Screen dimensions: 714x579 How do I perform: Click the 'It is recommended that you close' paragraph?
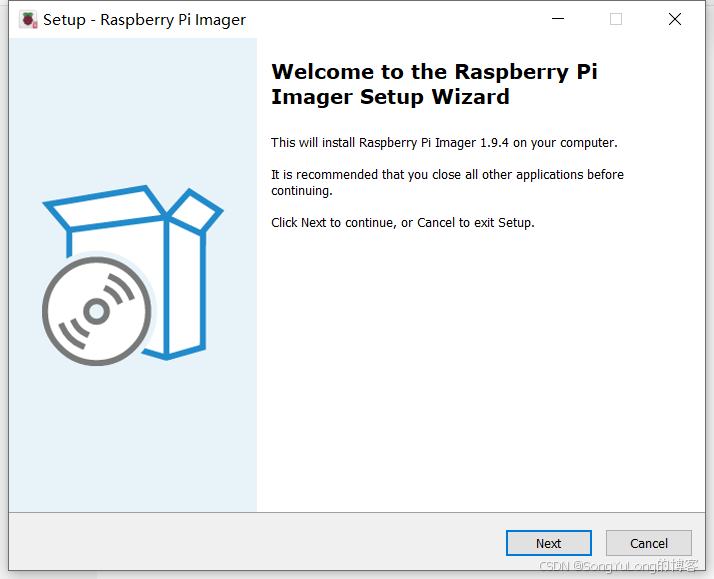click(x=447, y=183)
